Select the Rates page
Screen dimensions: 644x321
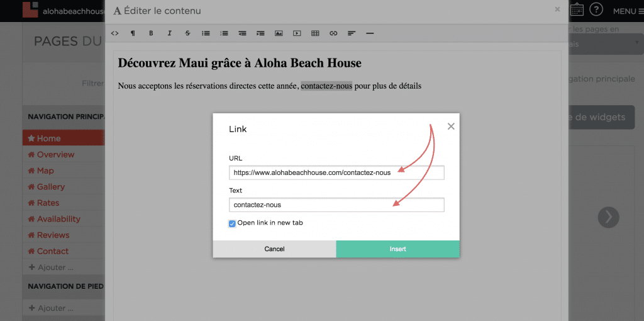click(64, 203)
